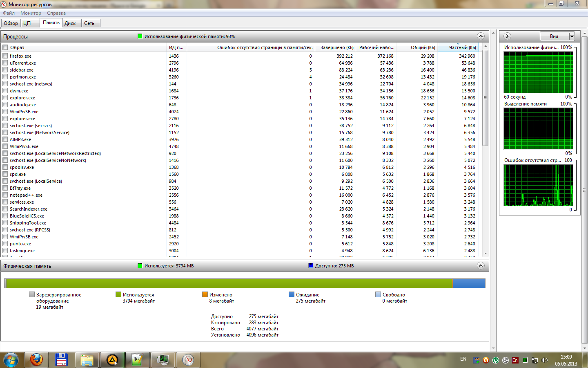Click the Resource Monitor gauge taskbar button
Screen dimensions: 588x368
click(188, 360)
